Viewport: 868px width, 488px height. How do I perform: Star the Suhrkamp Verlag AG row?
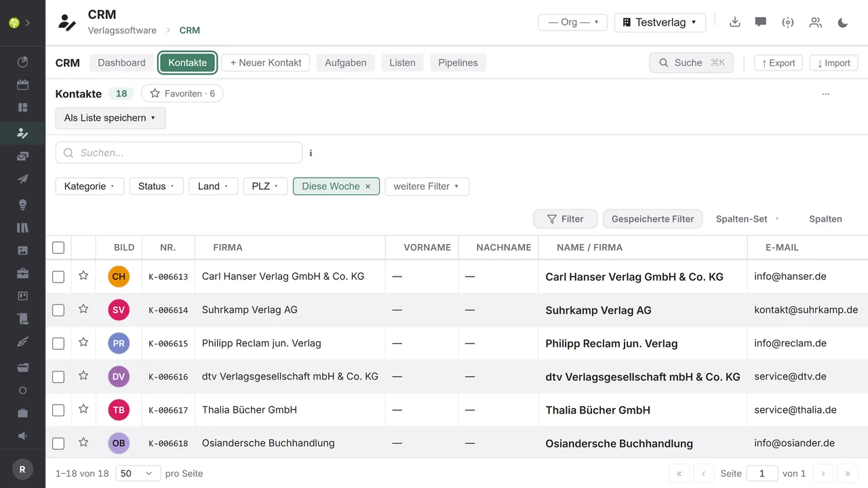tap(83, 308)
